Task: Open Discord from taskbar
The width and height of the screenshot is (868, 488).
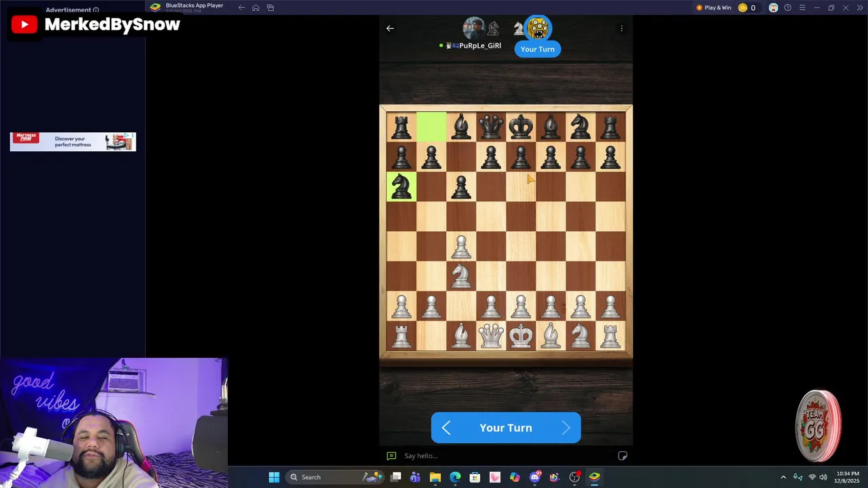Action: [x=535, y=477]
